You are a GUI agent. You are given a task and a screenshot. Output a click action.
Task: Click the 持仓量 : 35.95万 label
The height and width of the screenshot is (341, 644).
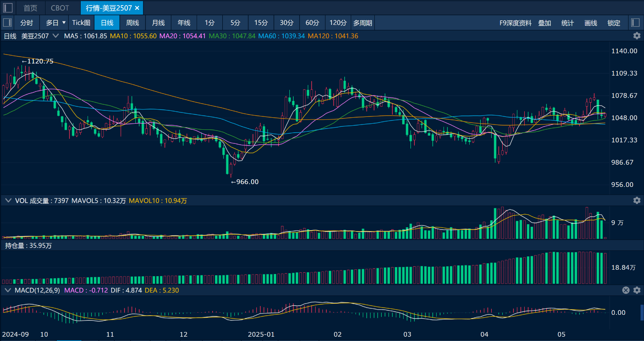pyautogui.click(x=28, y=246)
